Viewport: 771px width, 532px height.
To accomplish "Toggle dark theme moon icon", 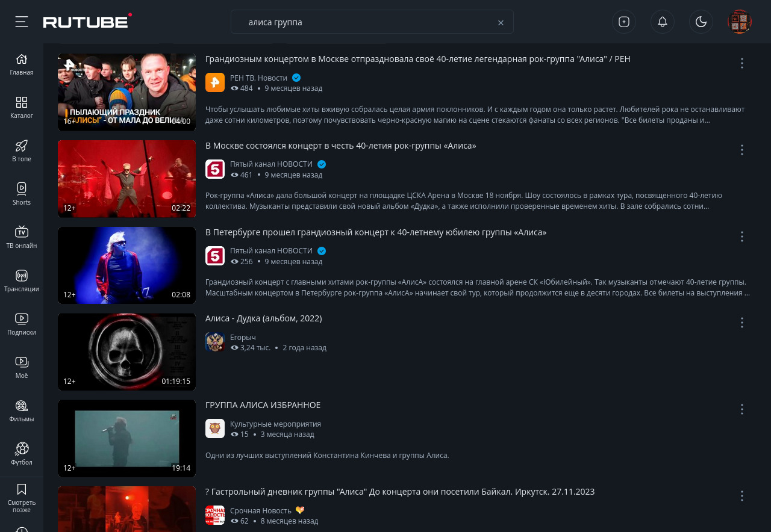I will [x=701, y=22].
